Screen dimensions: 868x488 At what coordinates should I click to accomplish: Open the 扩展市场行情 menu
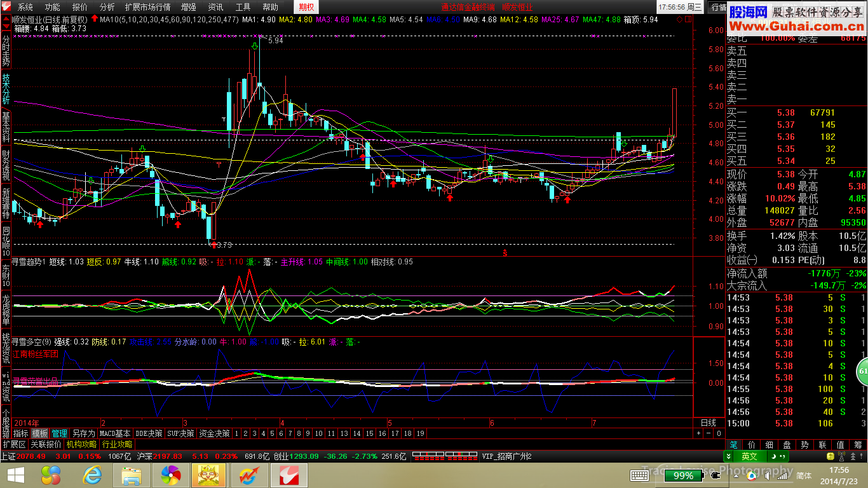[147, 7]
